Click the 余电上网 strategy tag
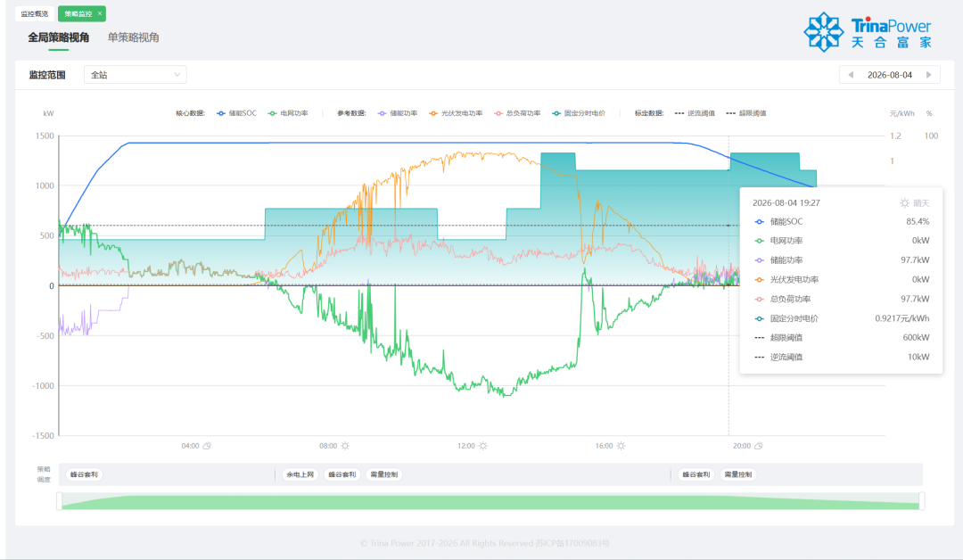The height and width of the screenshot is (560, 963). (300, 474)
